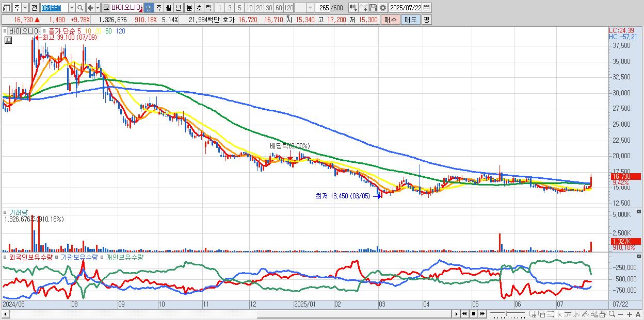Viewport: 644px width, 320px height.
Task: Choose the 30 interval button
Action: (269, 8)
